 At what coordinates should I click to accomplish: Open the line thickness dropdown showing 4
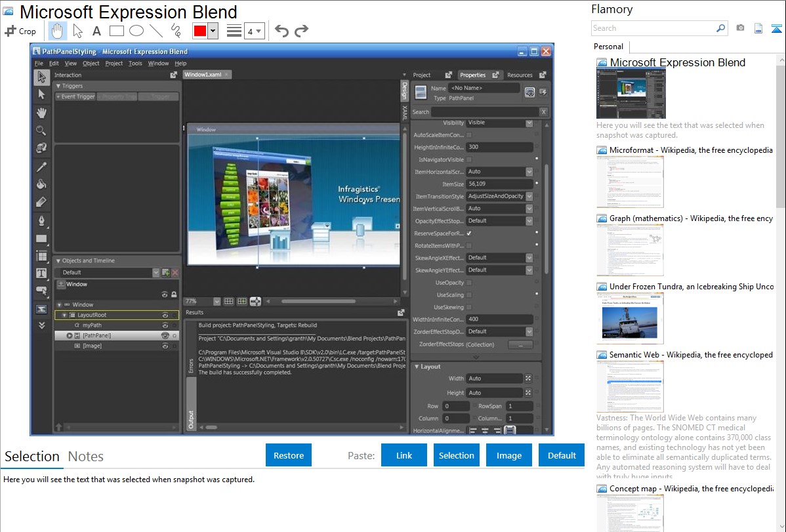[255, 31]
